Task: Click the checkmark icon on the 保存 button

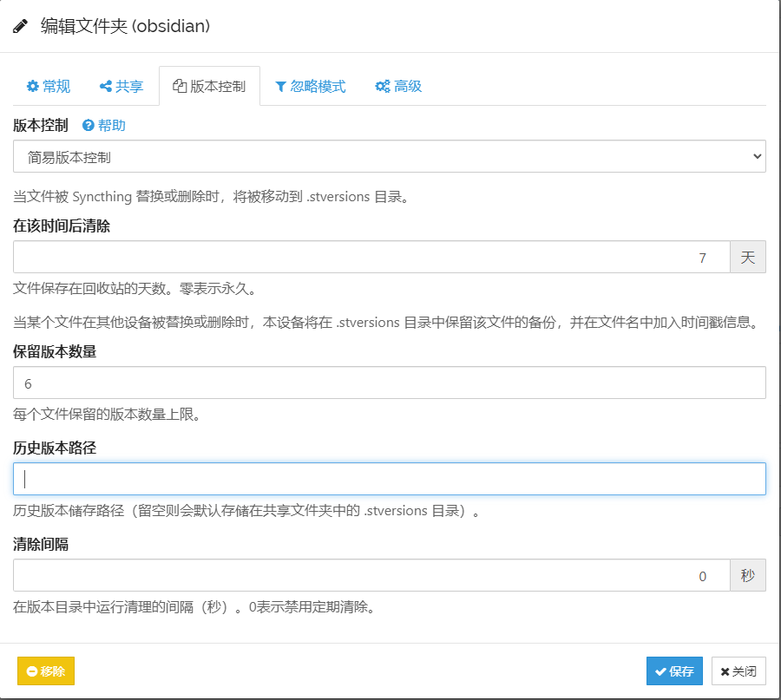Action: pyautogui.click(x=661, y=671)
